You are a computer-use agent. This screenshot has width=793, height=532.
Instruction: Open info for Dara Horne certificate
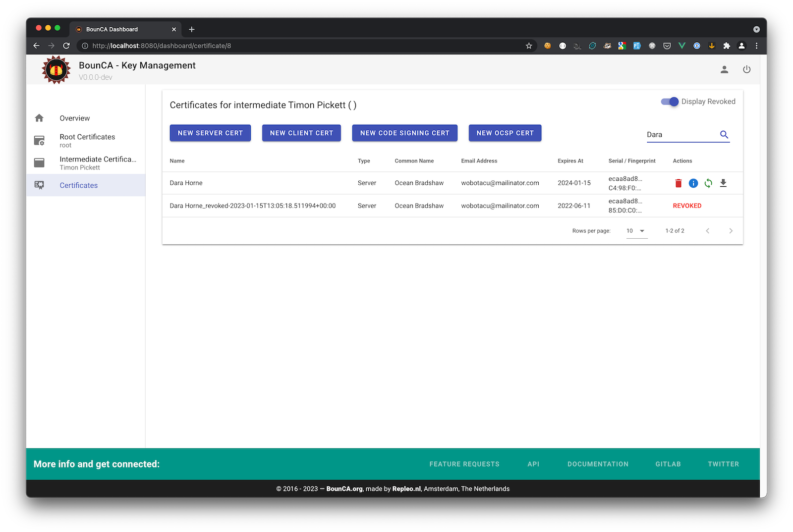pos(693,183)
